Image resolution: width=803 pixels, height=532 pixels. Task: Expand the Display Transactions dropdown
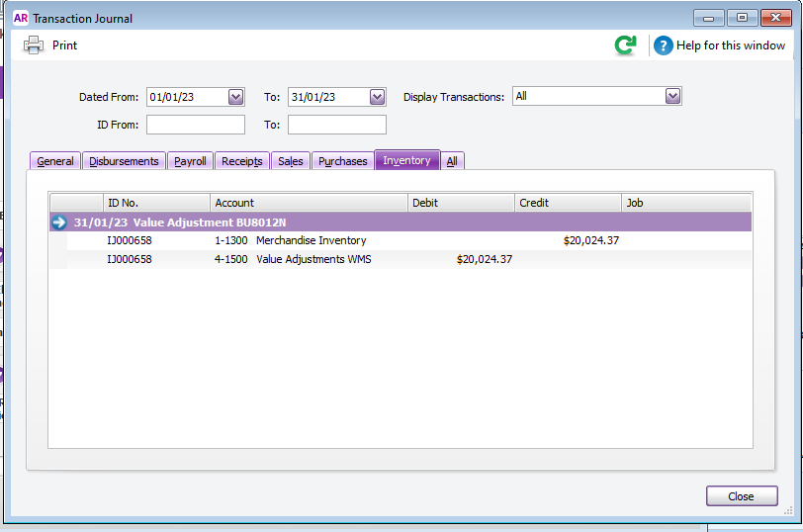tap(672, 96)
